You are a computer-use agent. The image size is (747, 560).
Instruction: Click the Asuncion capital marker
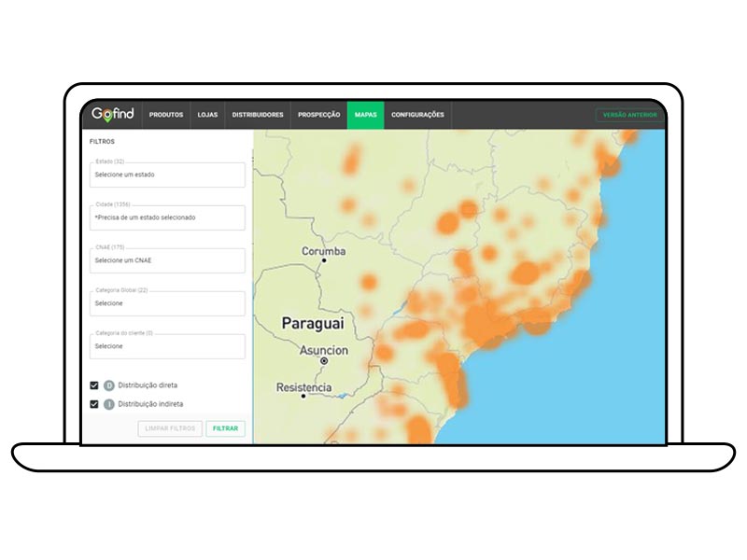click(x=324, y=361)
